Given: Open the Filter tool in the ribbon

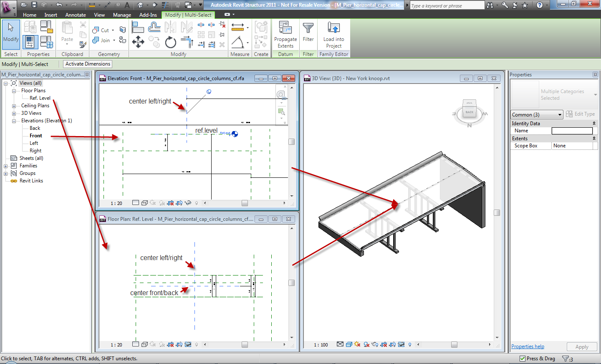Looking at the screenshot, I should coord(308,32).
